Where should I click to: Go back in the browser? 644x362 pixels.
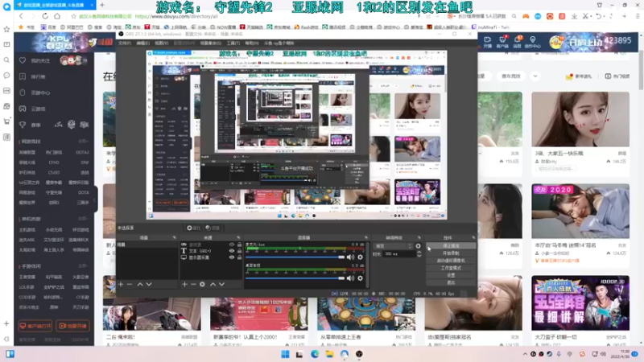pyautogui.click(x=21, y=16)
